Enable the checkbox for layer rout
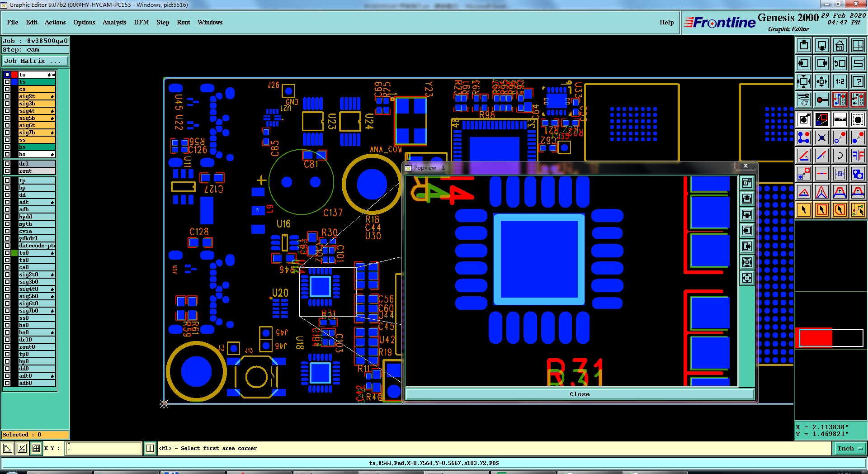This screenshot has width=868, height=474. click(x=7, y=171)
